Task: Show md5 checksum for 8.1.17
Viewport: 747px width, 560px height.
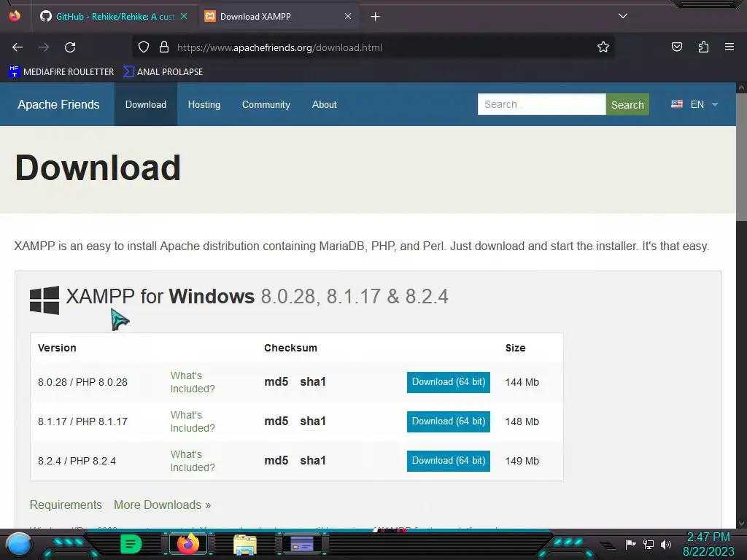Action: [276, 421]
